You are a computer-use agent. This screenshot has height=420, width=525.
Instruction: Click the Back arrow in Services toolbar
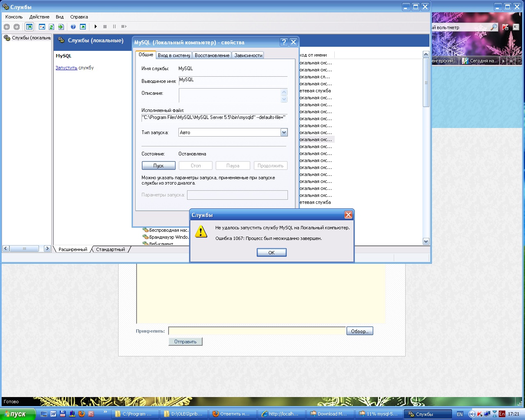7,27
